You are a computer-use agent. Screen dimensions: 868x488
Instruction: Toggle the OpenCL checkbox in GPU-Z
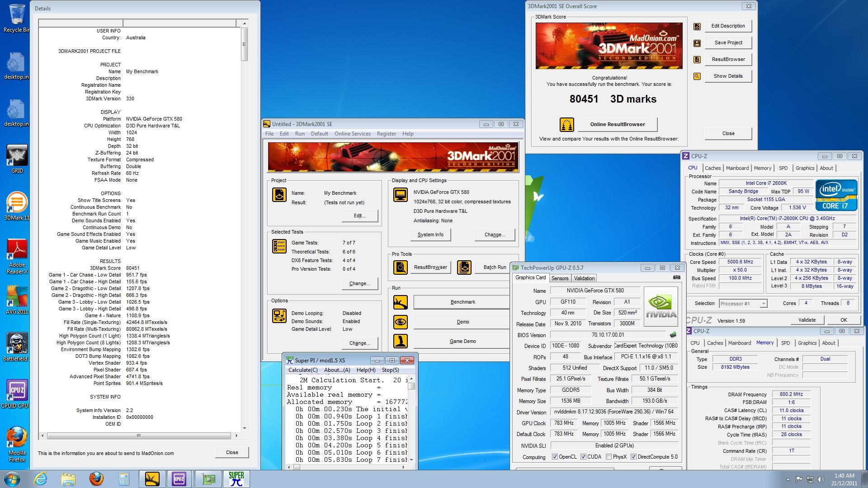555,457
